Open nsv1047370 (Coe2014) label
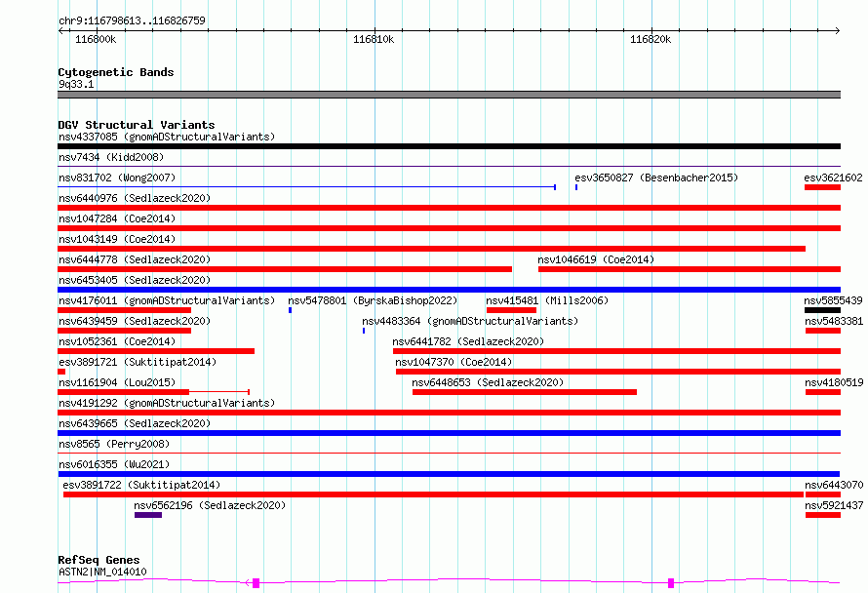Viewport: 868px width, 593px height. 454,362
